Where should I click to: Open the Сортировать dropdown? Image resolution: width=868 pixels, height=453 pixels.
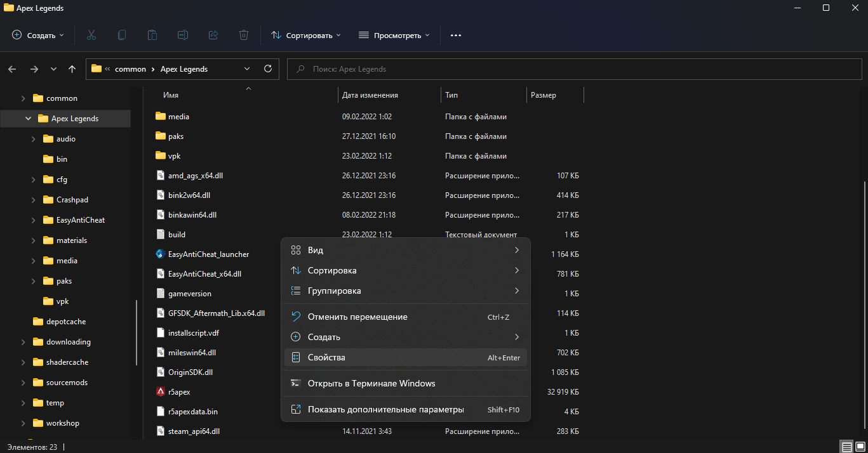coord(306,35)
